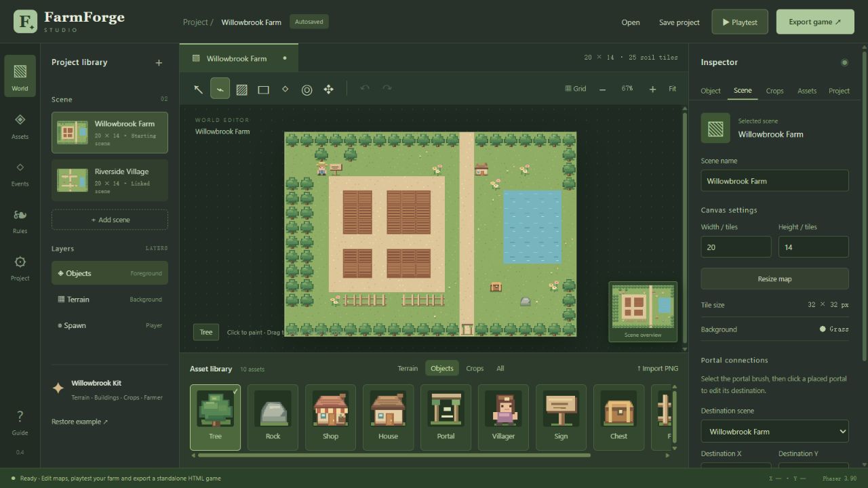Switch to the Crops tab in the Inspector
The image size is (868, 488).
774,91
